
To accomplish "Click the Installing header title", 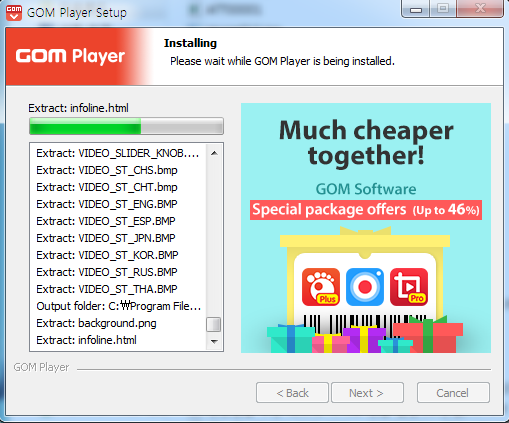I will click(x=190, y=43).
